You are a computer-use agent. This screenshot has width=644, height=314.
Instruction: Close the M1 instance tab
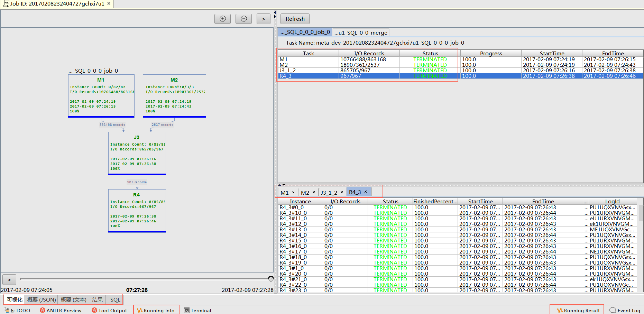pos(293,193)
